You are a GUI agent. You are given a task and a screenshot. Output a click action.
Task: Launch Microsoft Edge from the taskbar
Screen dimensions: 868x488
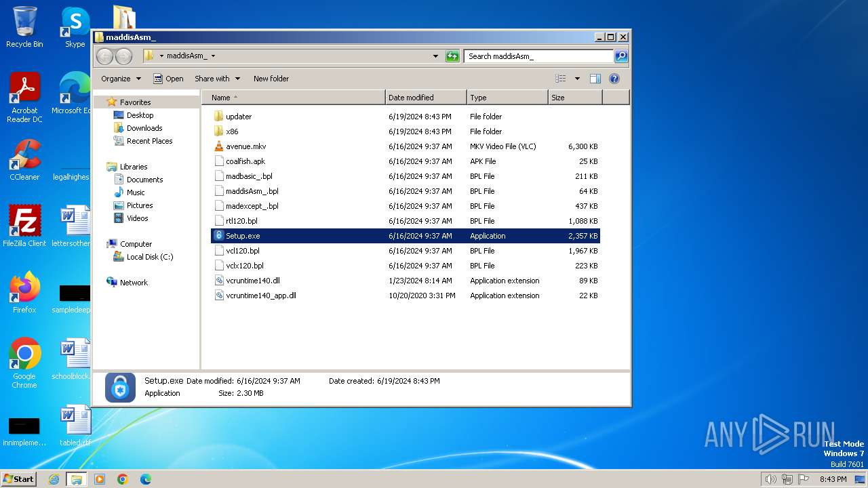[146, 479]
